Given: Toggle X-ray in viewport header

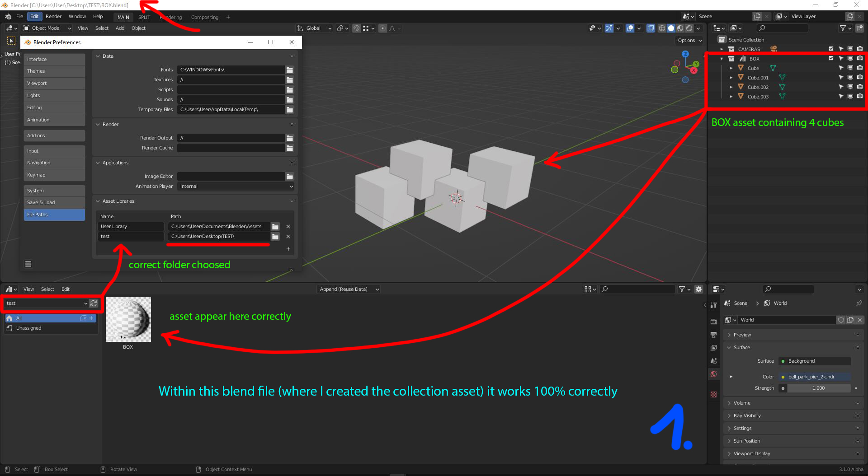Looking at the screenshot, I should 651,28.
